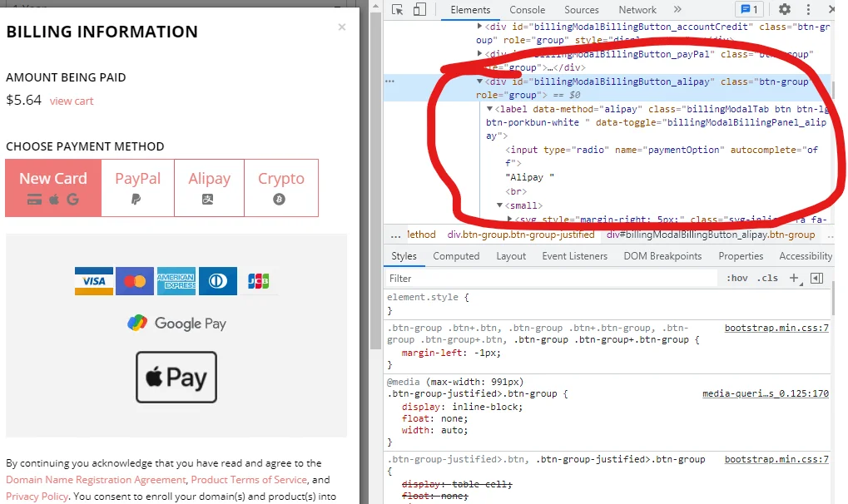Click the Diners Club logo

[218, 281]
